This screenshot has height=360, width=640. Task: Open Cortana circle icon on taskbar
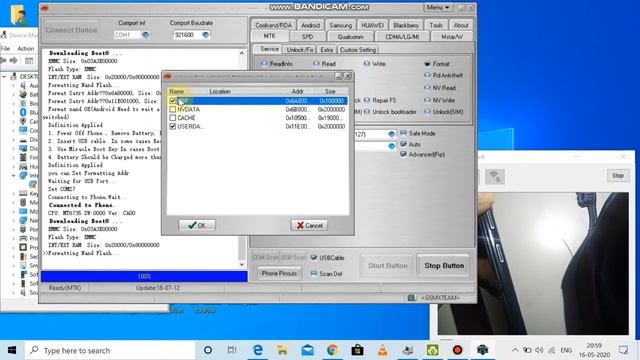(x=208, y=350)
